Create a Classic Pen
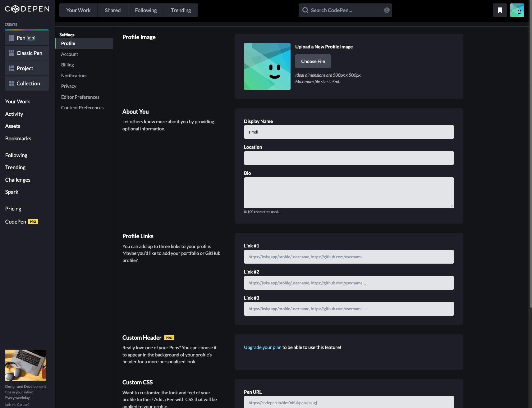532x408 pixels. coord(27,53)
